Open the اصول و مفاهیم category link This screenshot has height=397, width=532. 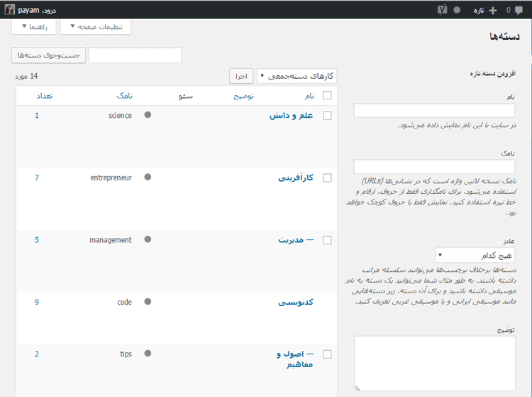coord(295,359)
